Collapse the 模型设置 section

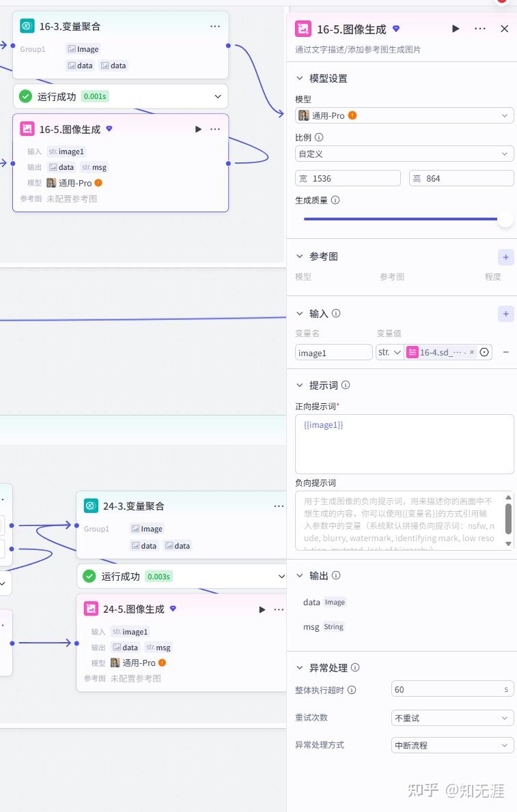(299, 78)
